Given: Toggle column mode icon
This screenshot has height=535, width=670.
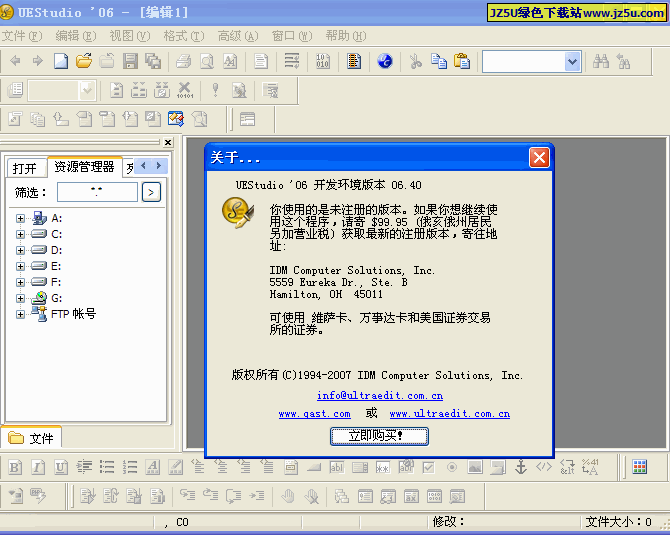Looking at the screenshot, I should (354, 61).
